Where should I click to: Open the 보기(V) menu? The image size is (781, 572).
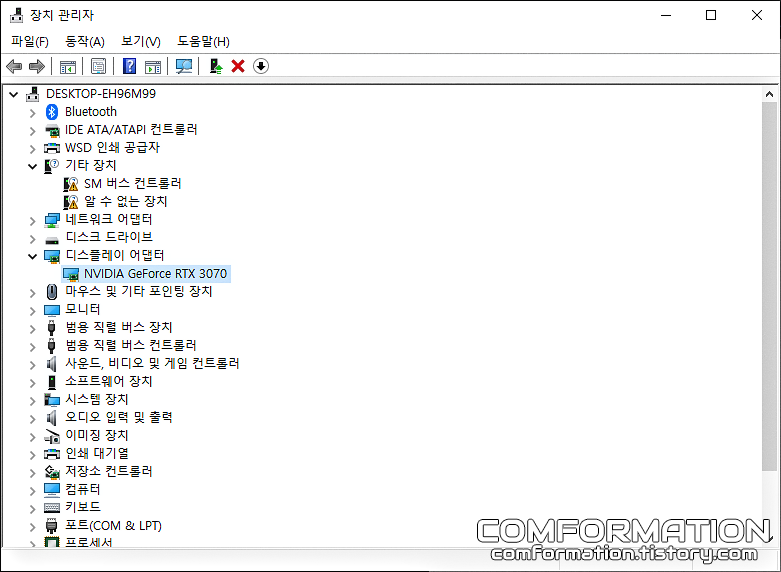click(141, 41)
